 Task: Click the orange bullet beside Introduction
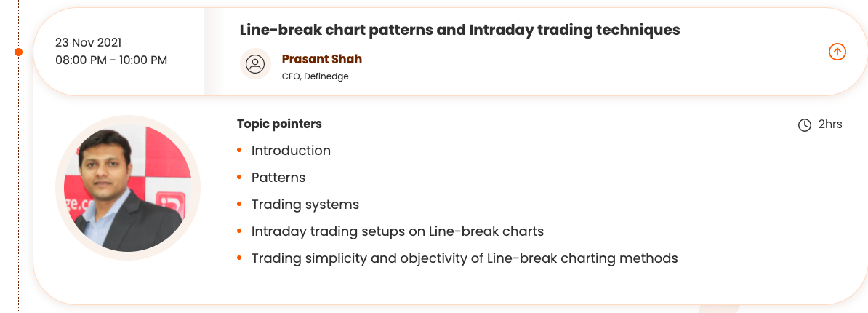tap(239, 151)
